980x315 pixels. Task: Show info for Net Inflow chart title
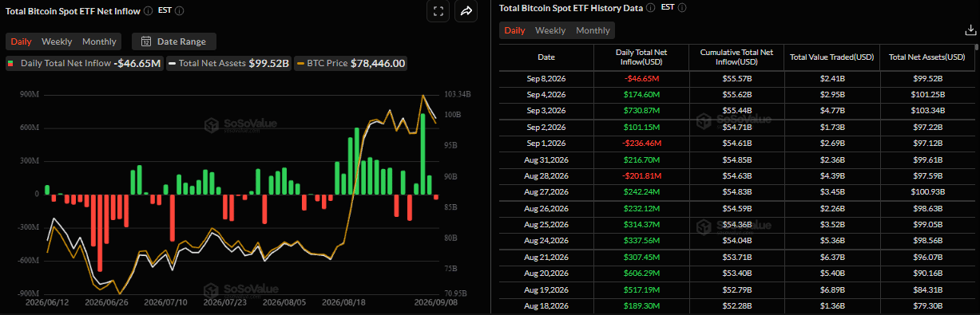click(x=149, y=11)
